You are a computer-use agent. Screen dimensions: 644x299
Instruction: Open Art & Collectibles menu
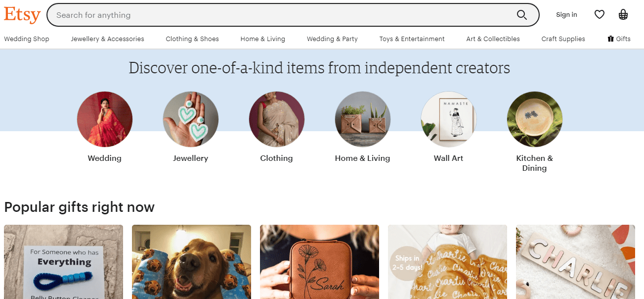pos(493,39)
